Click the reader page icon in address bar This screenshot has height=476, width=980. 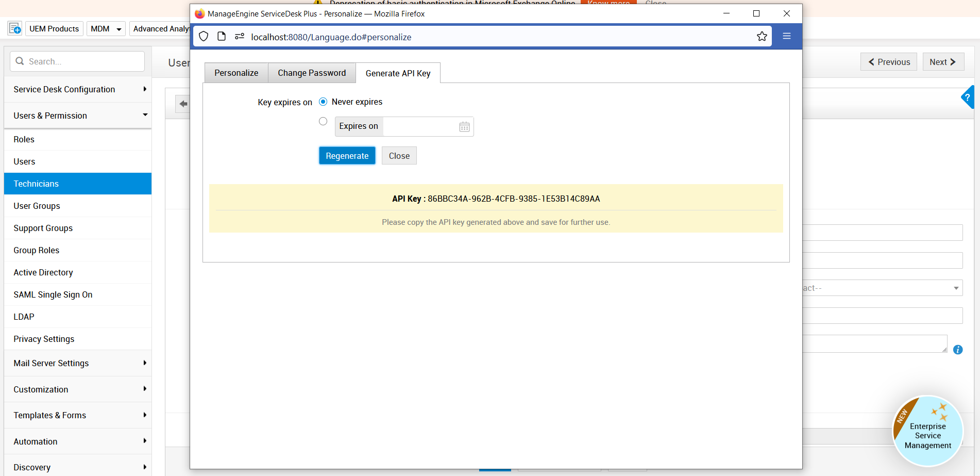tap(222, 36)
